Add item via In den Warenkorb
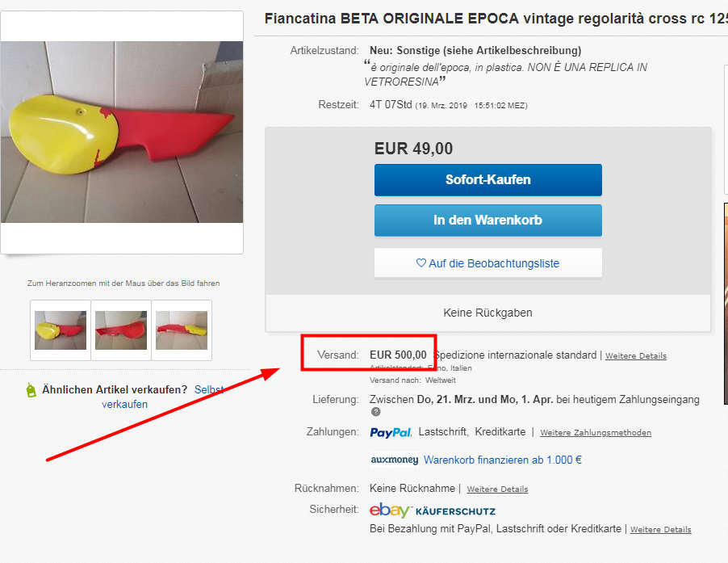The height and width of the screenshot is (563, 728). point(487,220)
